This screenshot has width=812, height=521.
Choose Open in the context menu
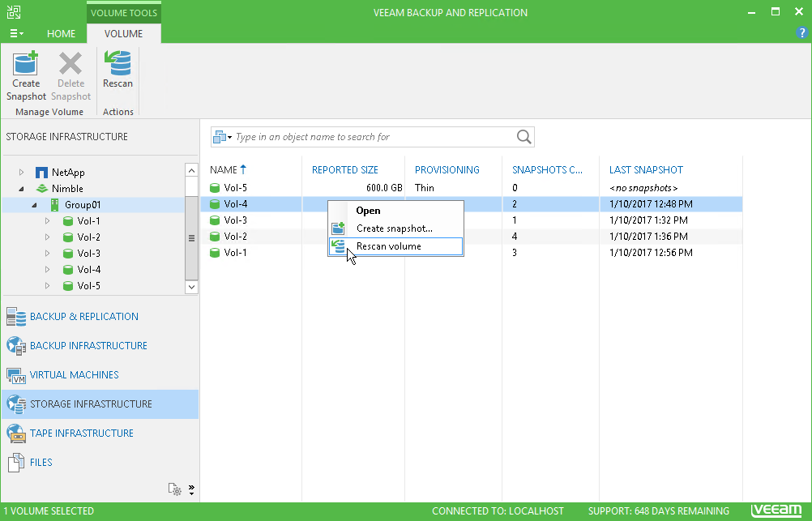coord(395,211)
